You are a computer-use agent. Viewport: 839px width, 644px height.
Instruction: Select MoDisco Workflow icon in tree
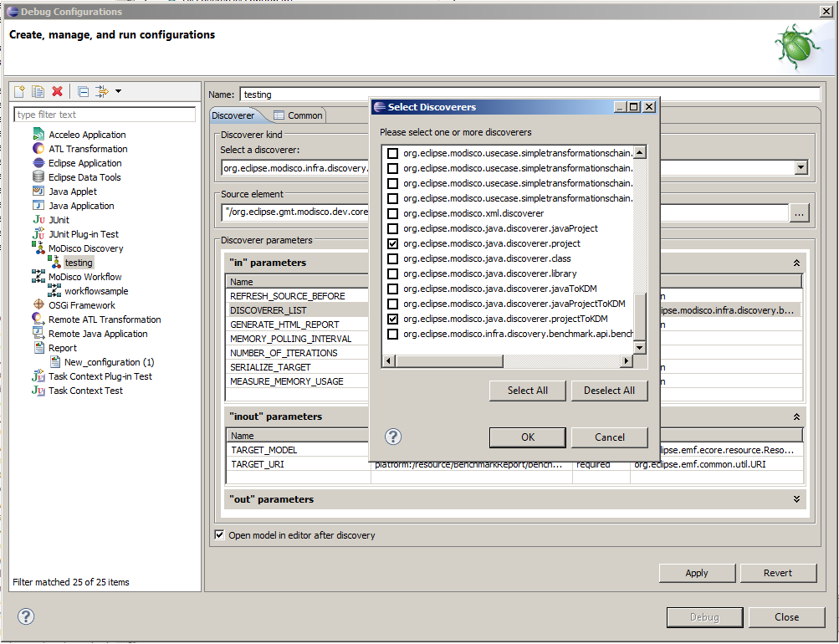coord(38,277)
